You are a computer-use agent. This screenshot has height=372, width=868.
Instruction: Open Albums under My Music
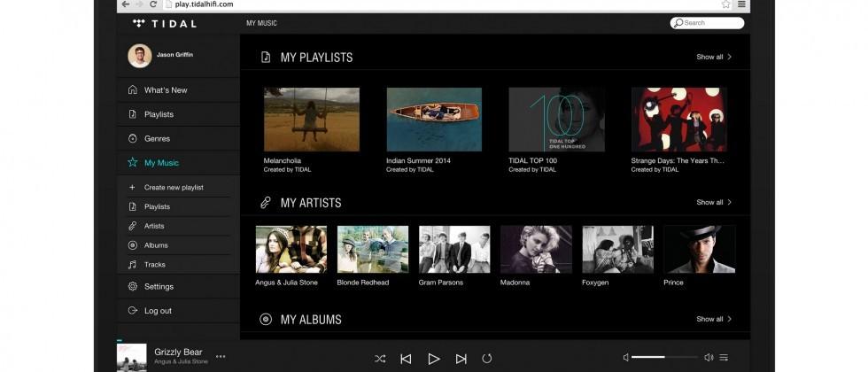(x=156, y=245)
